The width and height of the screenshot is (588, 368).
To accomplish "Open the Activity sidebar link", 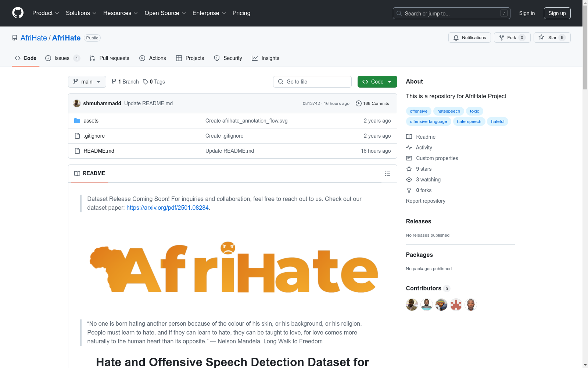I will click(419, 148).
